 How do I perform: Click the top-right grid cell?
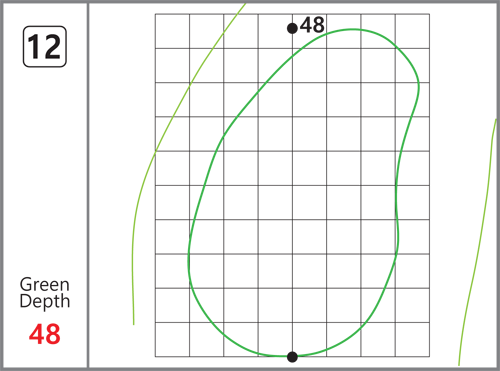click(x=412, y=31)
